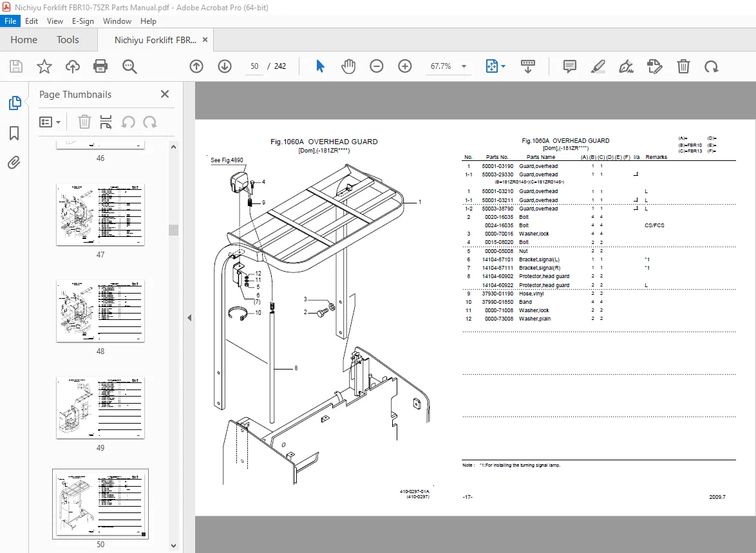Open Page Thumbnails sidebar icon
The height and width of the screenshot is (553, 756).
14,103
